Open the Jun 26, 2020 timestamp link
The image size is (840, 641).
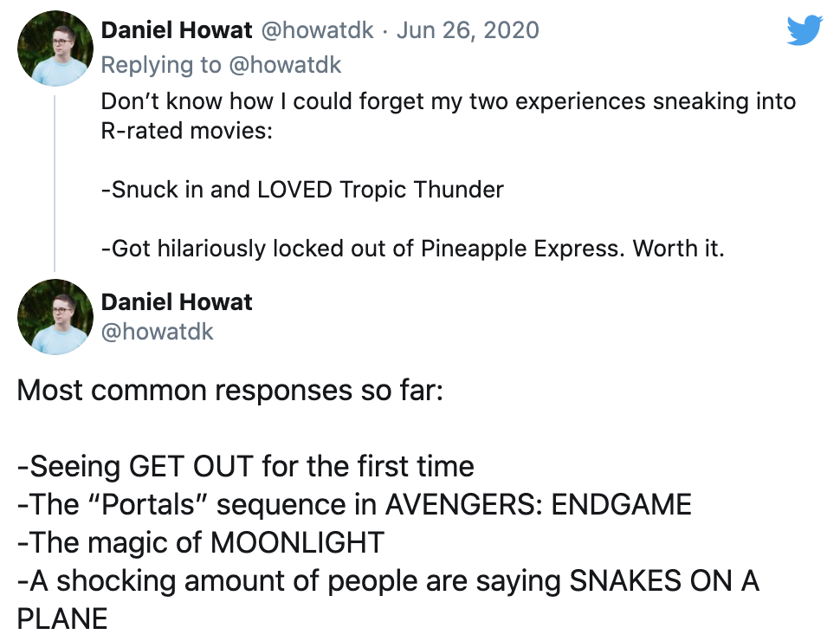[468, 30]
